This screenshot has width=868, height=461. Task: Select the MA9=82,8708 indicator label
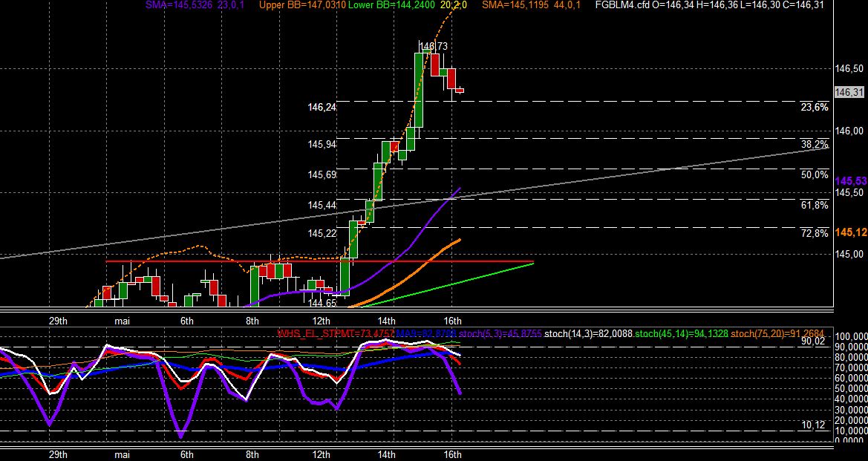click(426, 333)
